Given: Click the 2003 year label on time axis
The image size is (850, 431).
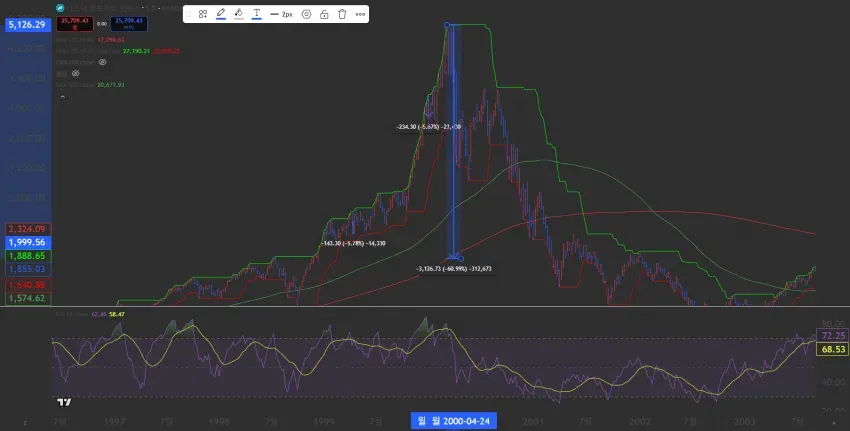Looking at the screenshot, I should pos(744,421).
